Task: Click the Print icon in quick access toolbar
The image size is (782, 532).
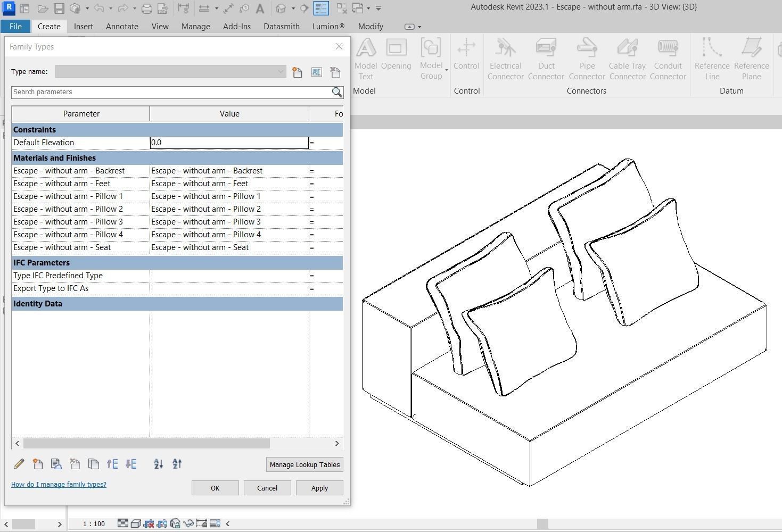Action: 147,9
